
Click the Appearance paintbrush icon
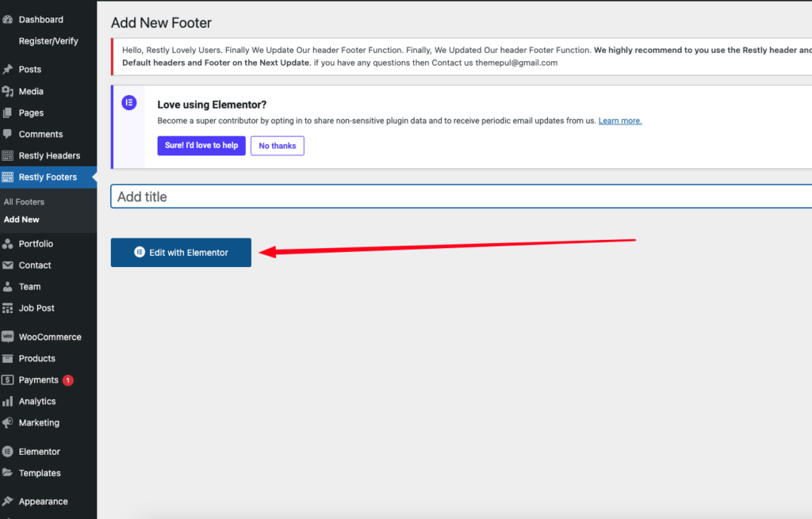coord(7,502)
